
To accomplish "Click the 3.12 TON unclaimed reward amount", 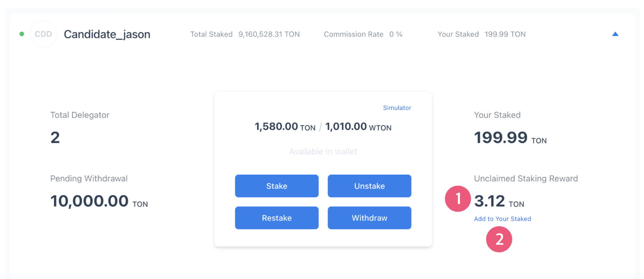I will (499, 202).
